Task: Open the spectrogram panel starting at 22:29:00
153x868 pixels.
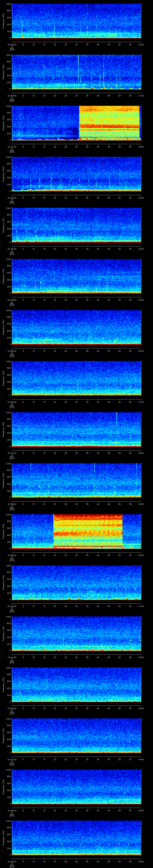Action: click(76, 21)
